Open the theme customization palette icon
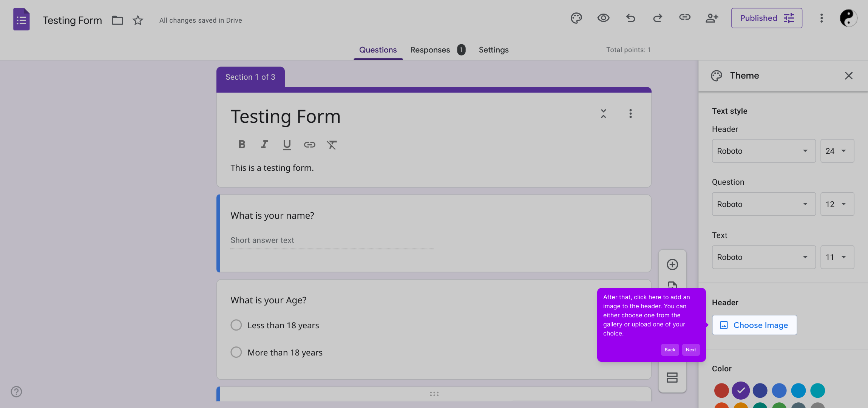 pos(576,18)
